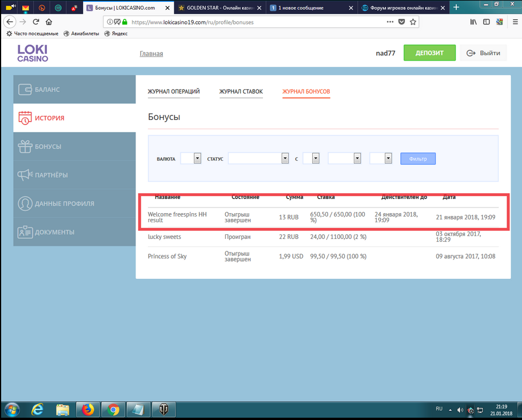Launch Internet Explorer from the taskbar
This screenshot has height=420, width=522.
(x=37, y=410)
